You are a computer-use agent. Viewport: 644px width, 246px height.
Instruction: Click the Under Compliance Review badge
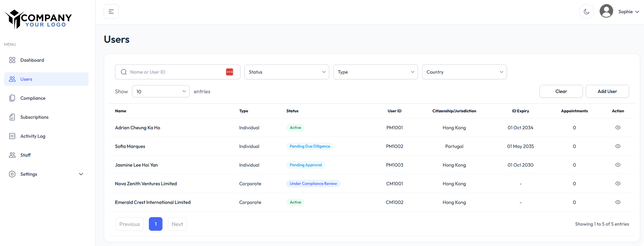point(313,184)
